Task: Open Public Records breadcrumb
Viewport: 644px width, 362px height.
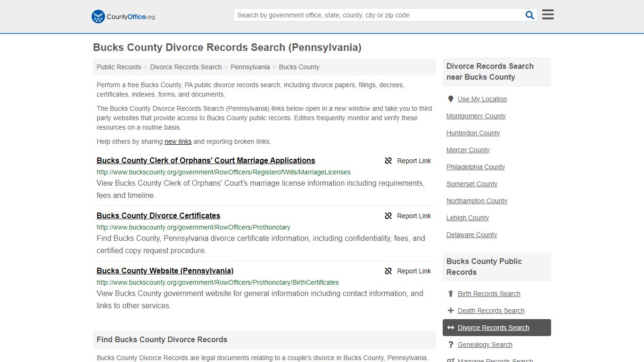Action: (119, 67)
